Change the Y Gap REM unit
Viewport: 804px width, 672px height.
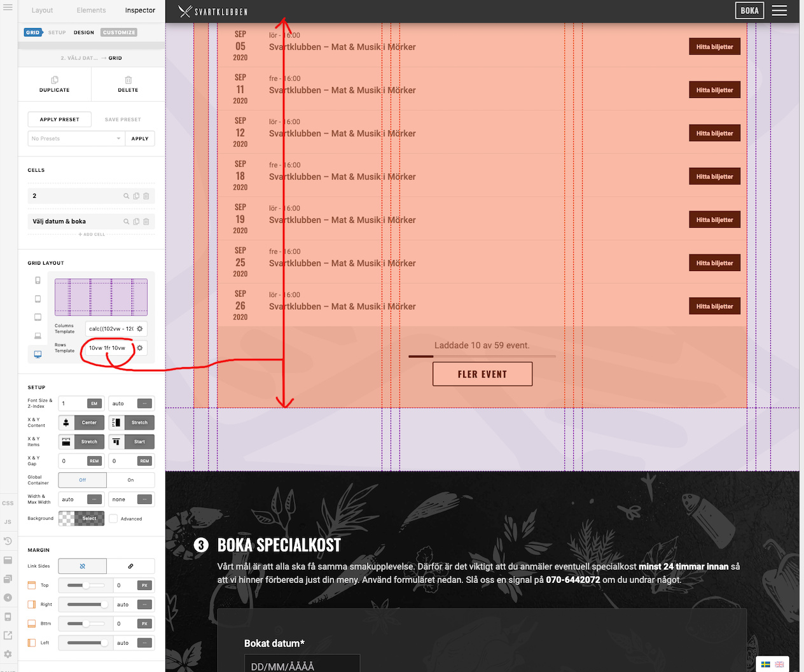(x=145, y=461)
